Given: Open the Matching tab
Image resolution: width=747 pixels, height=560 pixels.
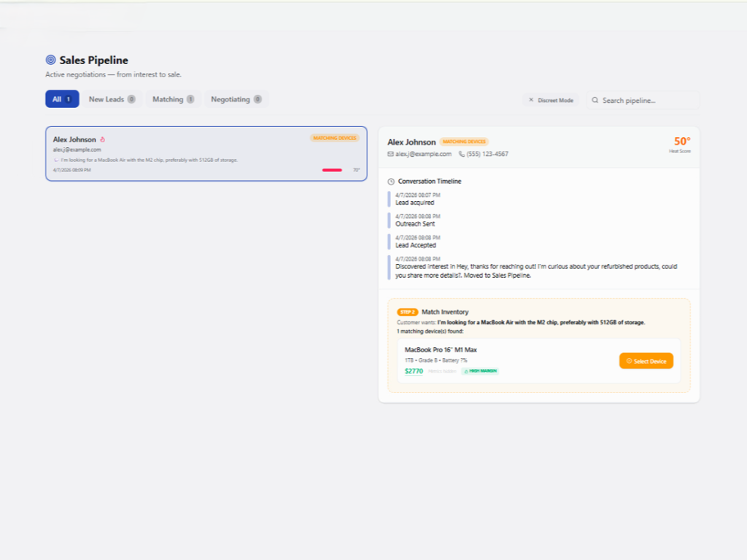Looking at the screenshot, I should coord(173,99).
